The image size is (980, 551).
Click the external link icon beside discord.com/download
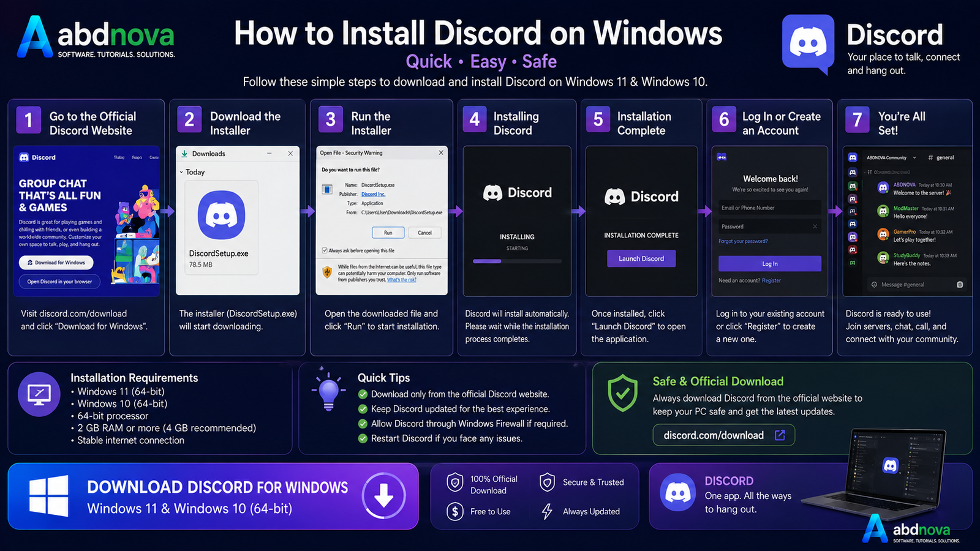click(780, 435)
